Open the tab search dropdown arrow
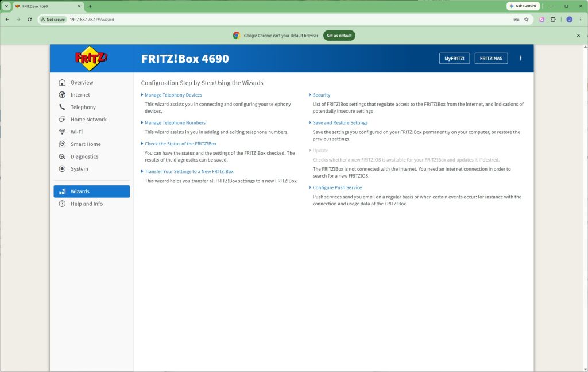 [x=6, y=6]
